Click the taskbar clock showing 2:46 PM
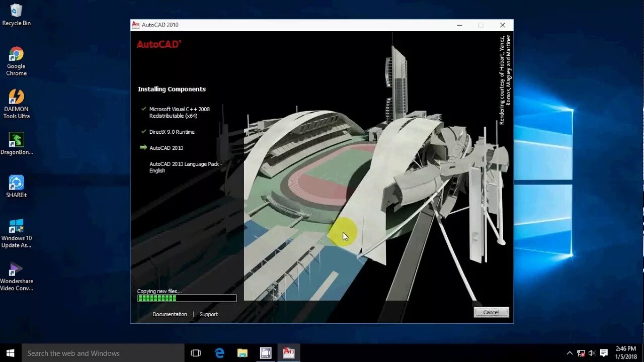 click(x=625, y=353)
